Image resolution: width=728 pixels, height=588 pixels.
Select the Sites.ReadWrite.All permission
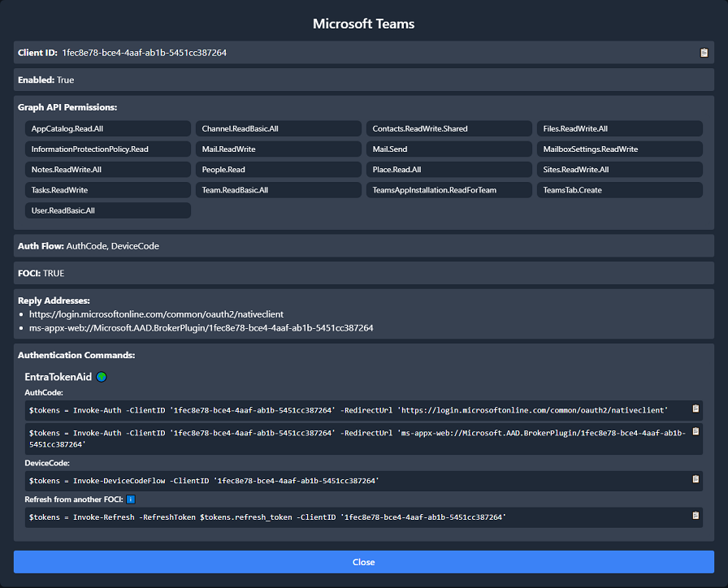619,170
